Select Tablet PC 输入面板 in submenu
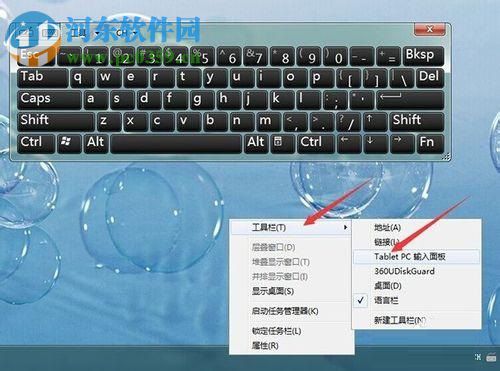This screenshot has width=500, height=371. coord(417,257)
